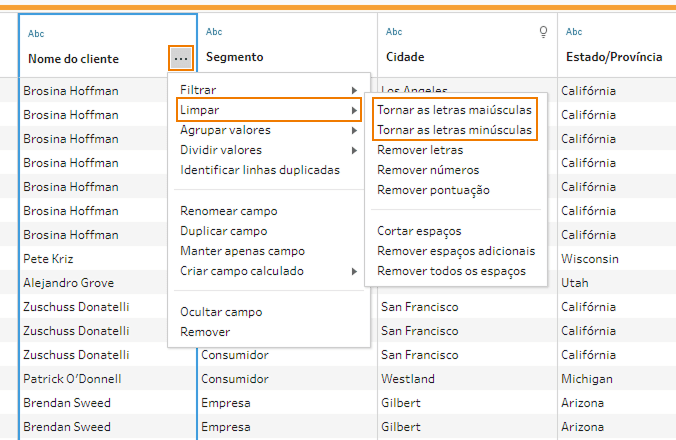Choose Ocultar campo menu entry
The height and width of the screenshot is (440, 676).
[x=221, y=312]
